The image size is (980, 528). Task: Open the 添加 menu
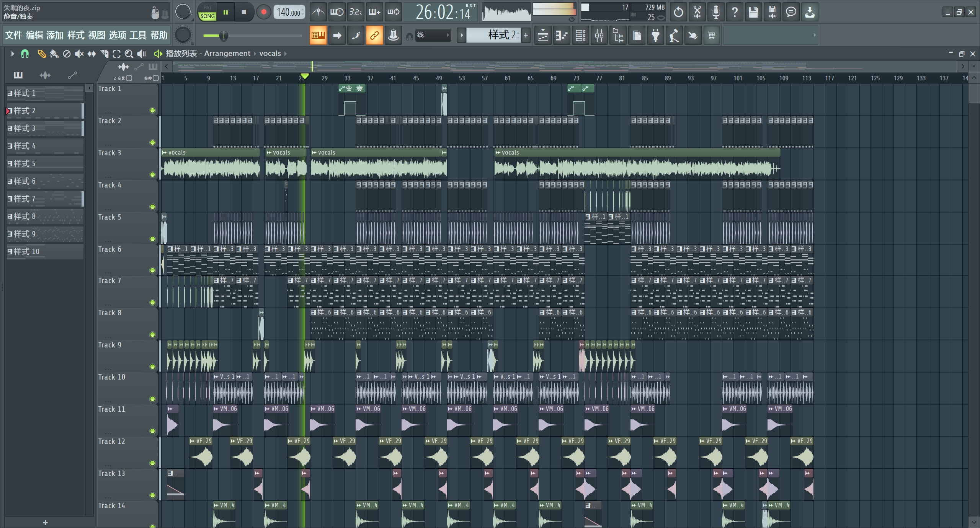coord(55,36)
